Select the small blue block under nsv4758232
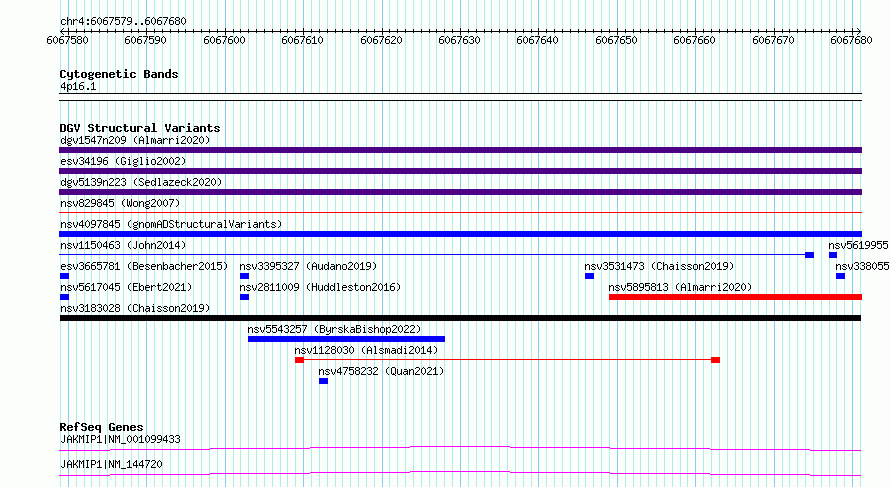The image size is (890, 487). 323,381
